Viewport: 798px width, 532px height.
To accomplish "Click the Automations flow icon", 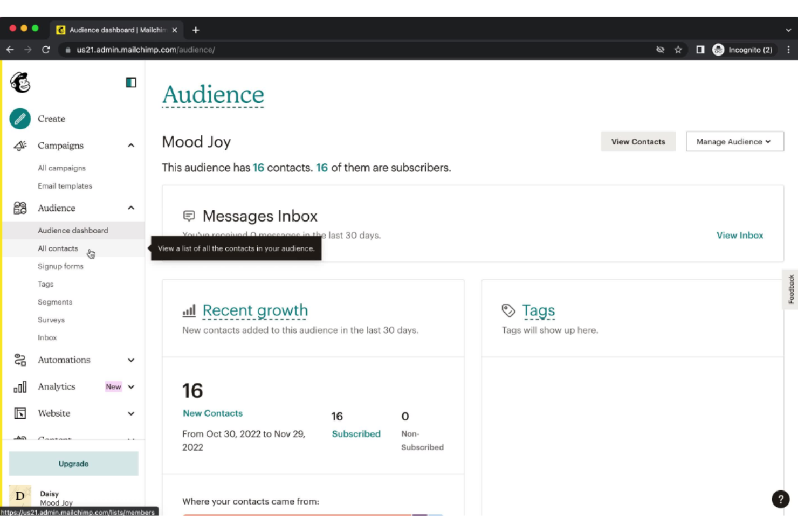I will tap(20, 360).
